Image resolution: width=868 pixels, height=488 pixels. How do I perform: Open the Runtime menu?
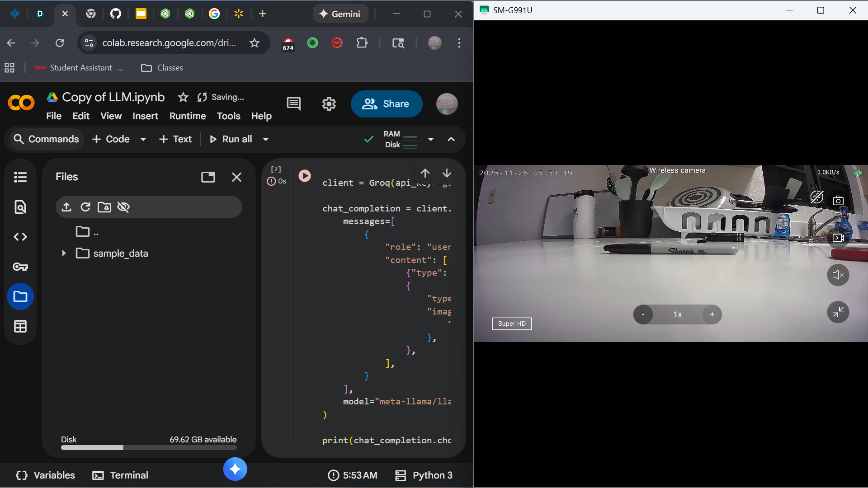pyautogui.click(x=187, y=116)
